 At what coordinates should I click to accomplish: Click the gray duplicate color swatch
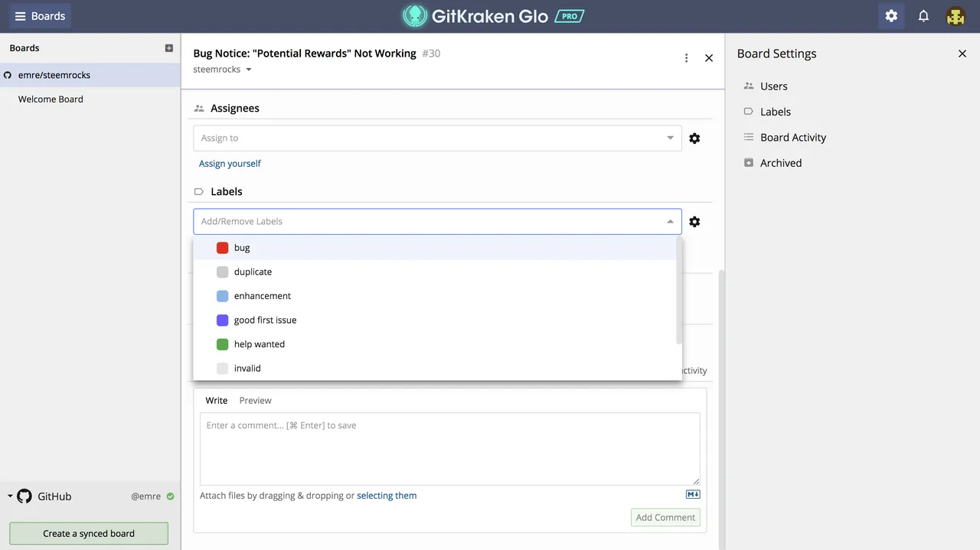[x=223, y=272]
